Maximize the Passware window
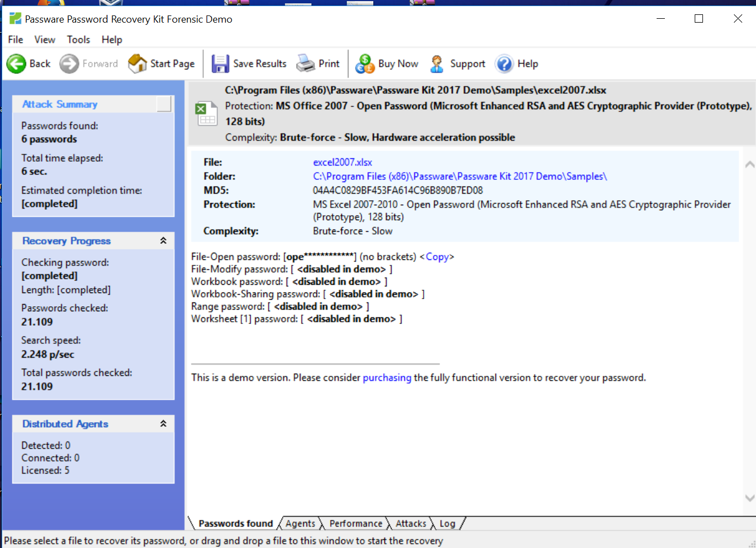The image size is (756, 548). pos(699,19)
